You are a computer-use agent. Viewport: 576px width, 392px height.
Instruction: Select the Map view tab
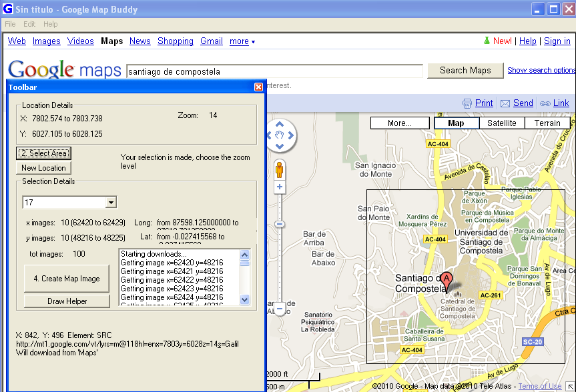tap(457, 123)
